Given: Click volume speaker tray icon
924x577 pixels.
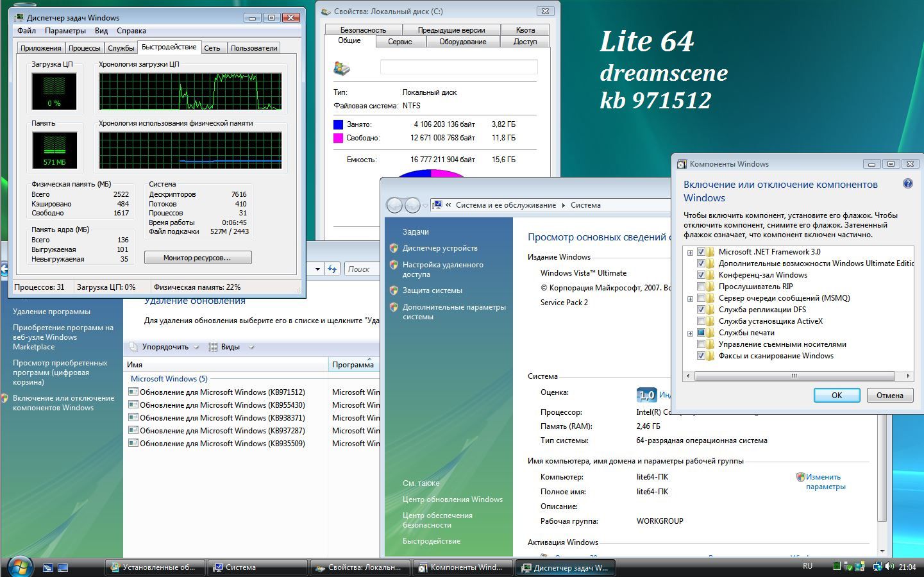Looking at the screenshot, I should (x=889, y=567).
